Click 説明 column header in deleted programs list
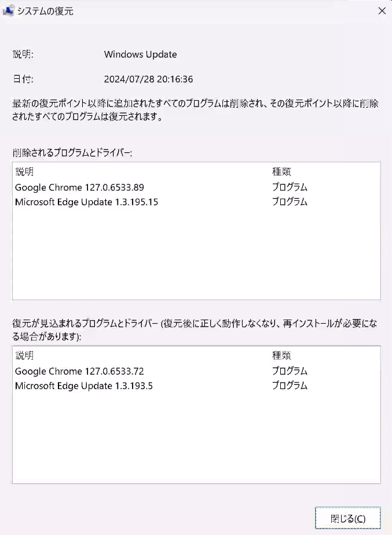Screen dimensions: 392x535 24,171
